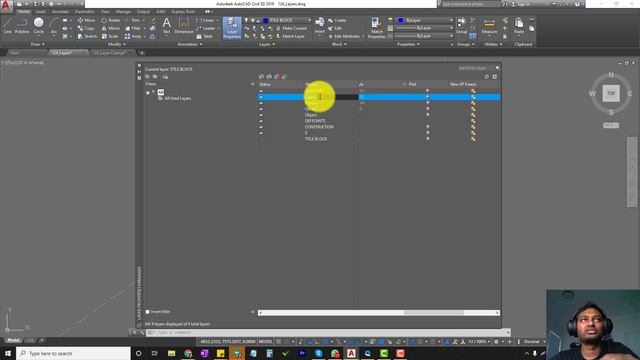Click refresh icon in layer manager

(x=487, y=76)
